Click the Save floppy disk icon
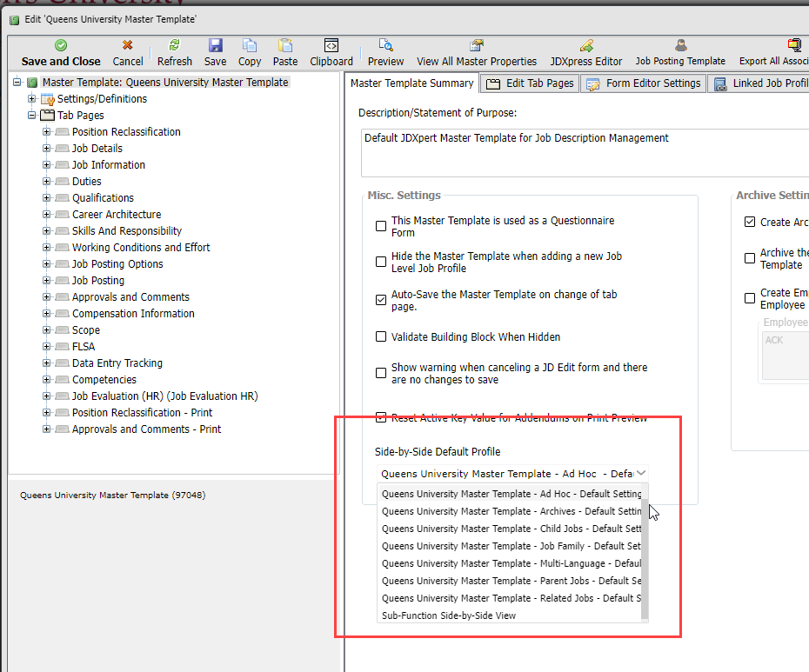The width and height of the screenshot is (809, 672). pos(215,46)
